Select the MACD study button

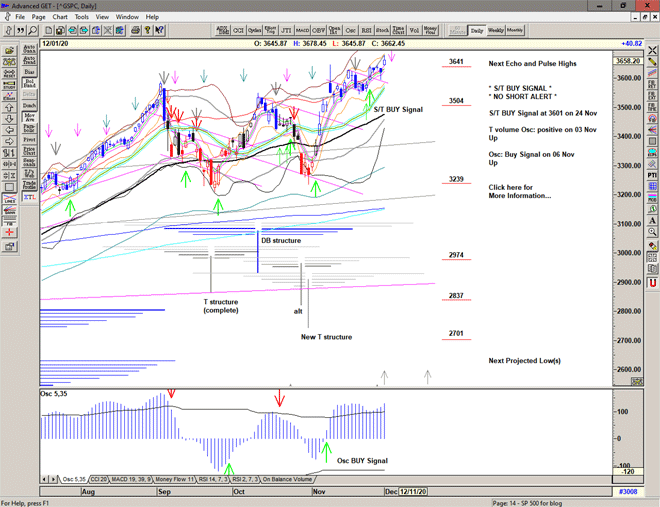point(303,31)
